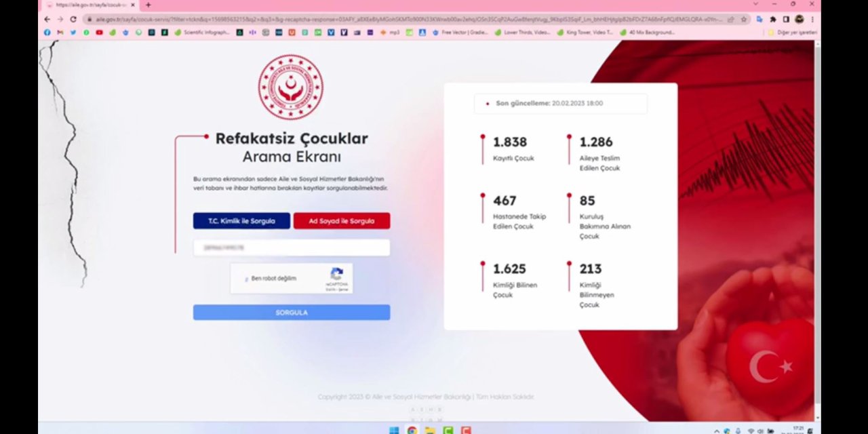The height and width of the screenshot is (434, 868).
Task: Open Chrome's extensions puzzle icon
Action: pyautogui.click(x=774, y=19)
